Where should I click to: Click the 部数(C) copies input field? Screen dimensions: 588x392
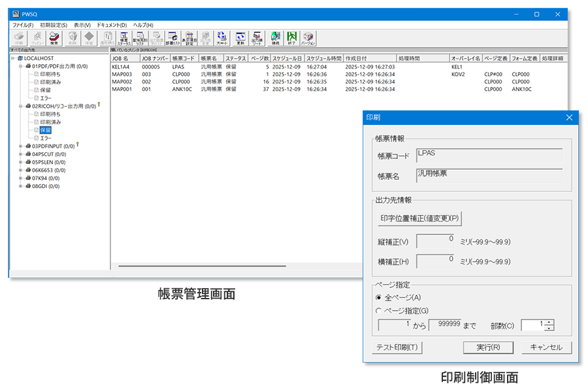point(532,325)
